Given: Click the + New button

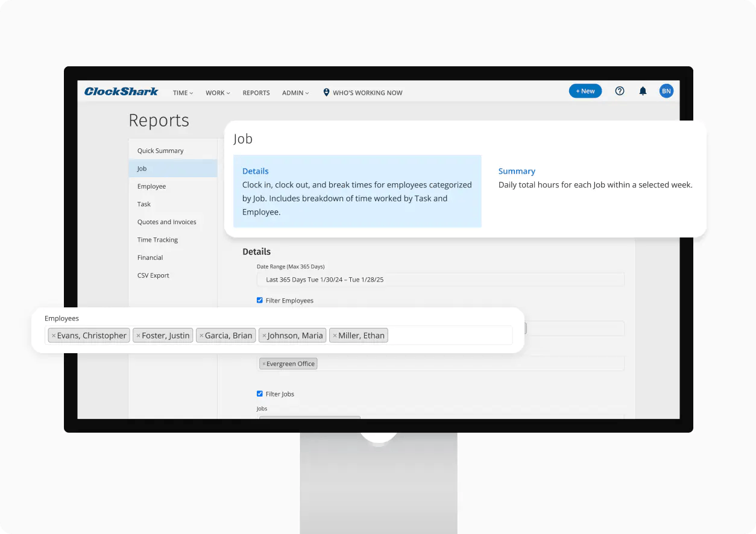Looking at the screenshot, I should point(585,91).
